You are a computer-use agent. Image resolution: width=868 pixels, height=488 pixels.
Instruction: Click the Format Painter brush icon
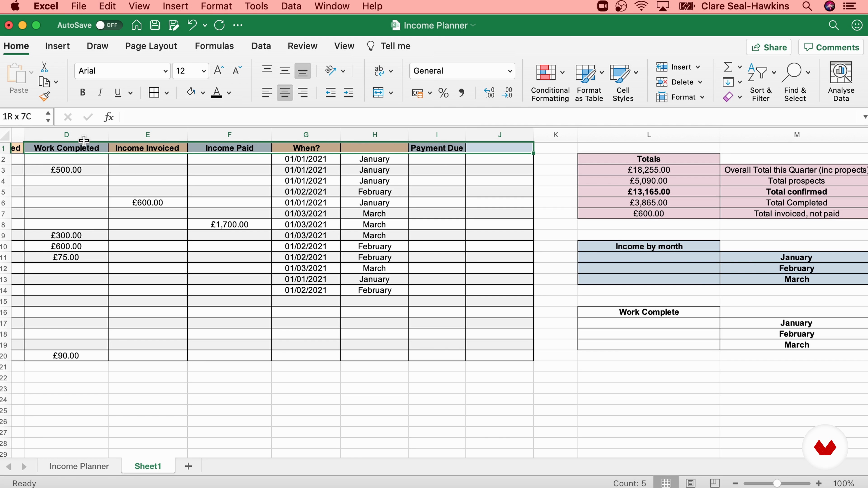(44, 97)
